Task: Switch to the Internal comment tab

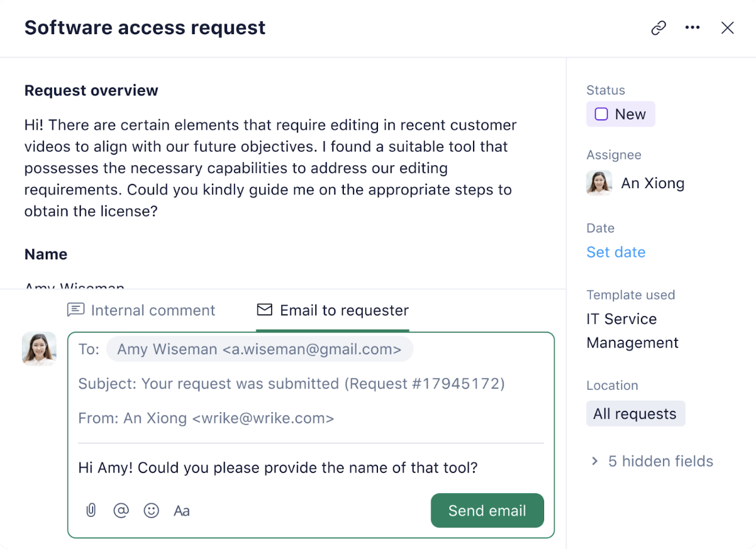Action: point(141,310)
